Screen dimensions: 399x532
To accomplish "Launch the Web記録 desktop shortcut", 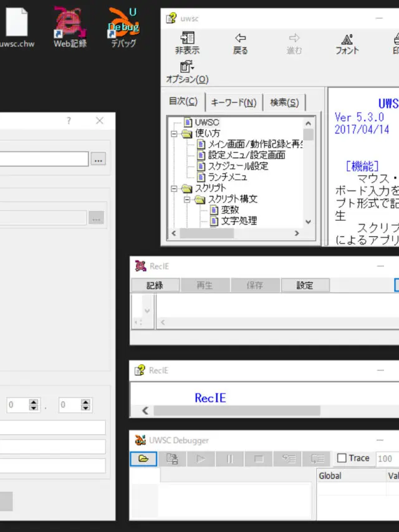I will pos(70,27).
